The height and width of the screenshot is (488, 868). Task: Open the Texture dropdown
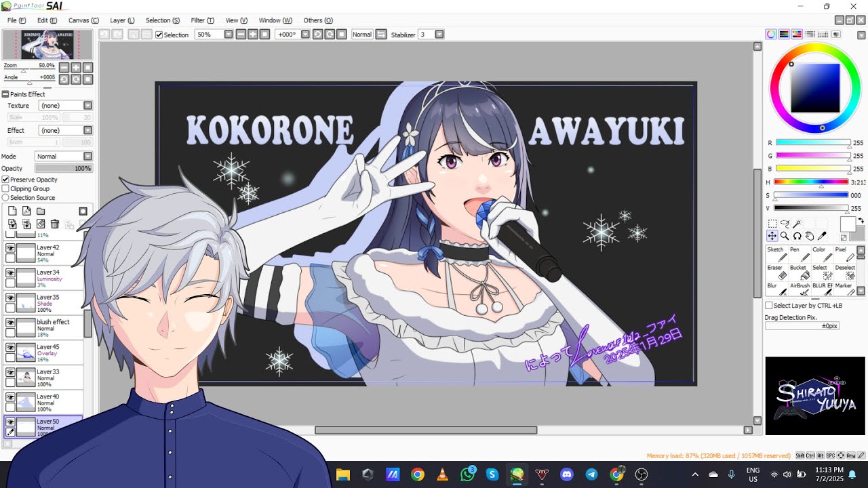click(87, 106)
